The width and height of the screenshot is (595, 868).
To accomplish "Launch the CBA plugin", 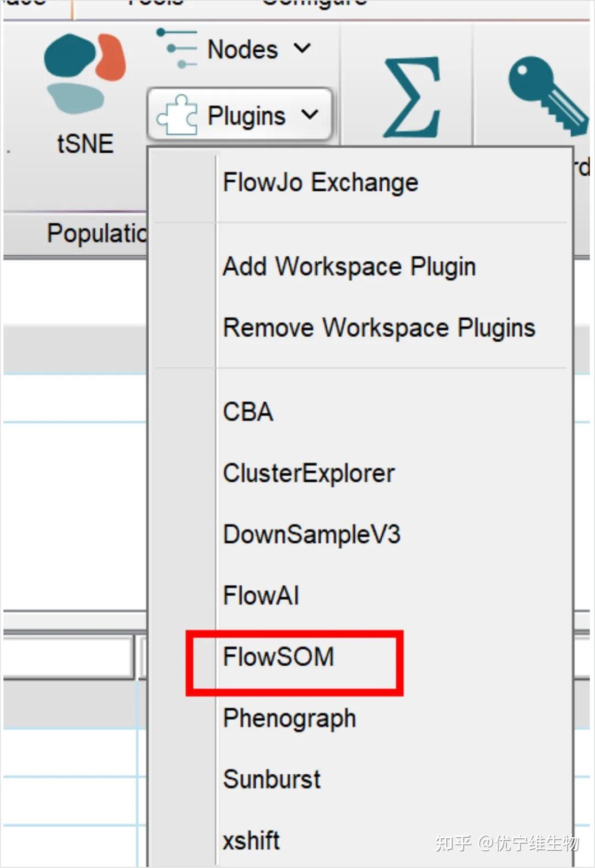I will [x=248, y=412].
